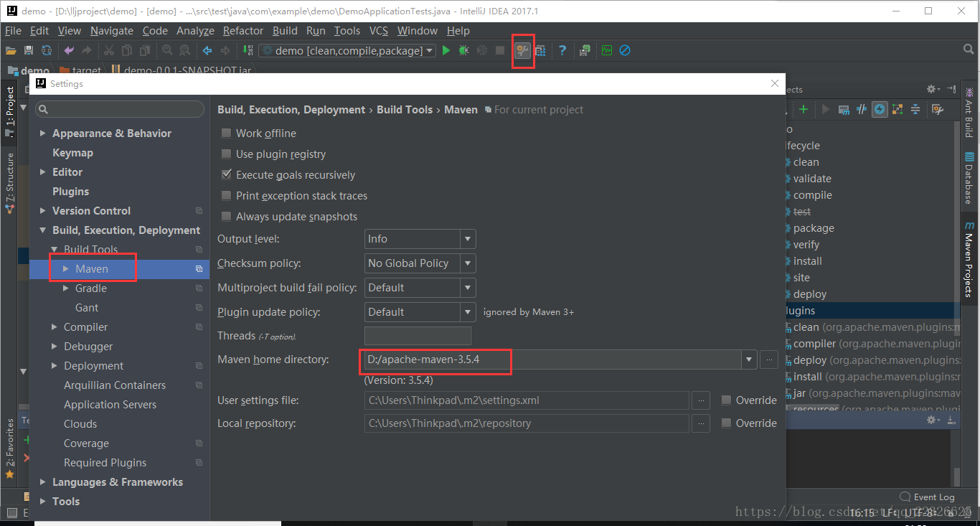Click the Synchronize toolbar icon
The image size is (980, 526).
tap(47, 50)
